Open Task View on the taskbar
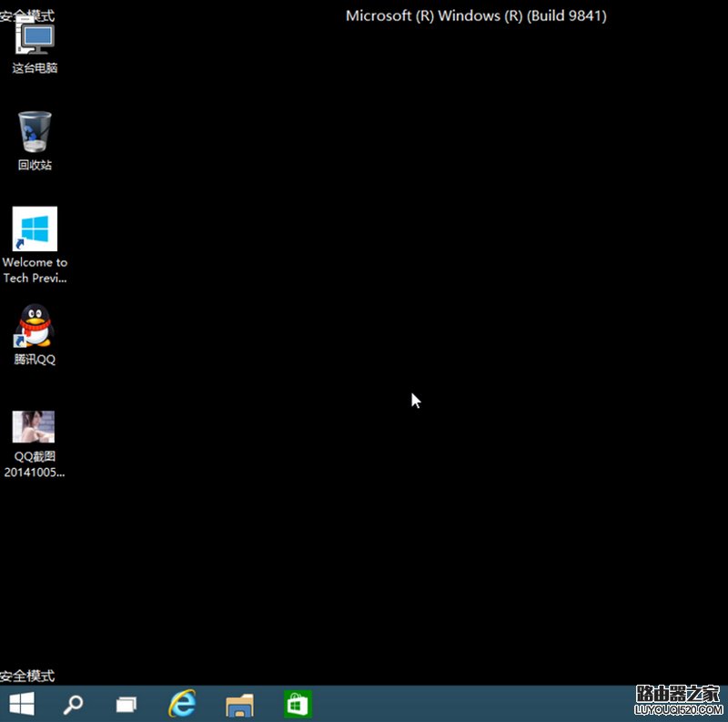The image size is (728, 722). click(127, 704)
